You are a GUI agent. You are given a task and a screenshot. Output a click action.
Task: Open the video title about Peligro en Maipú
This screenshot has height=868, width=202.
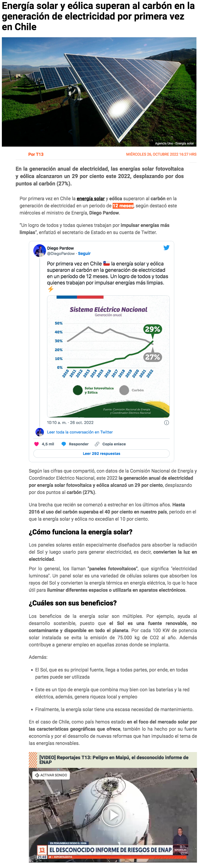click(114, 759)
